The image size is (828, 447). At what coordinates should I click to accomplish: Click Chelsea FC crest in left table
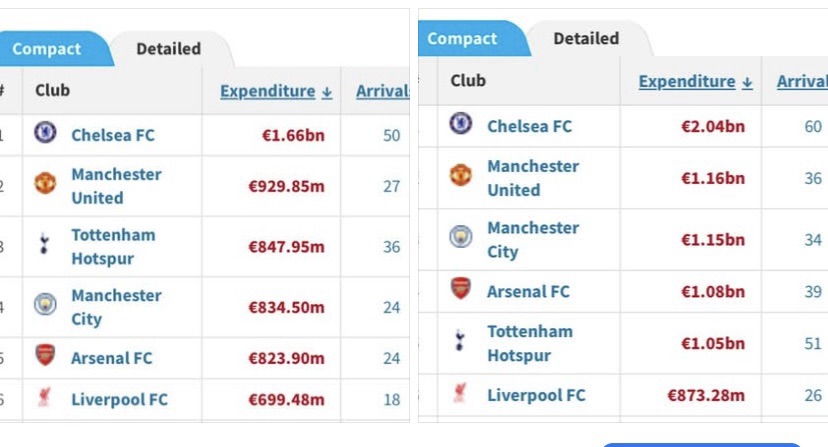coord(45,134)
